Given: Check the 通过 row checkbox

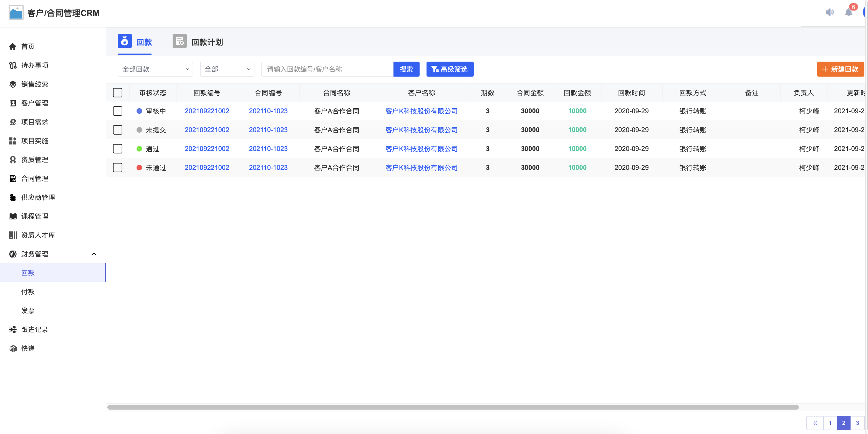Looking at the screenshot, I should (x=118, y=149).
